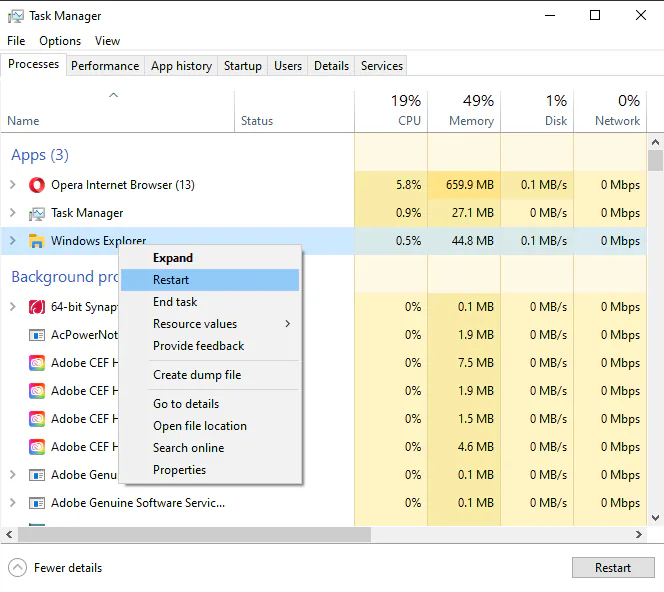Open the Resource values submenu arrow
This screenshot has height=592, width=664.
(x=288, y=324)
